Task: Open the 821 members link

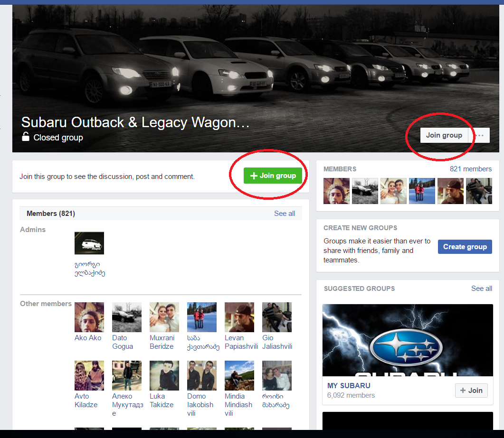Action: point(471,169)
